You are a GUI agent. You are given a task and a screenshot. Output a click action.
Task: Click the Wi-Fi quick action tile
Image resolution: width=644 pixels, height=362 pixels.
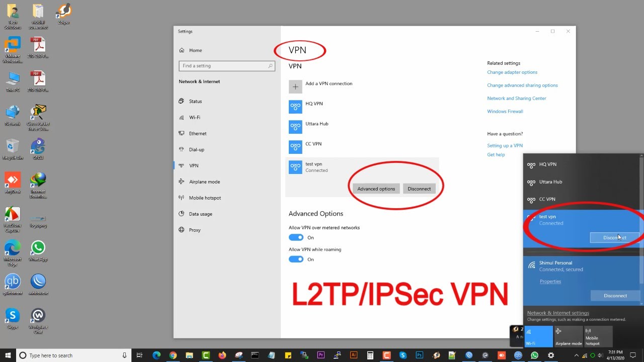[538, 336]
